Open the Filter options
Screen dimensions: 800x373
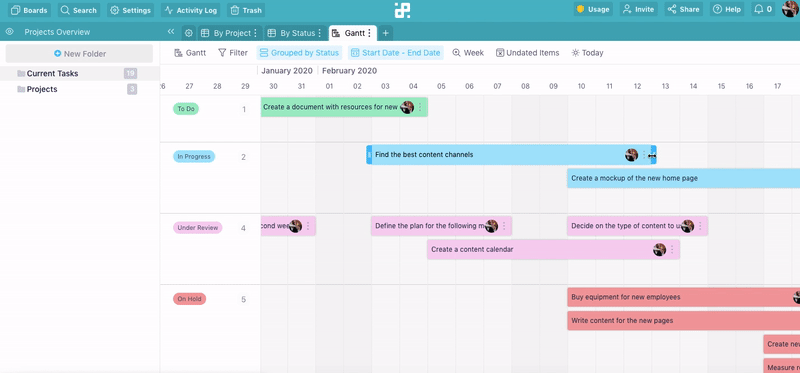[x=233, y=53]
